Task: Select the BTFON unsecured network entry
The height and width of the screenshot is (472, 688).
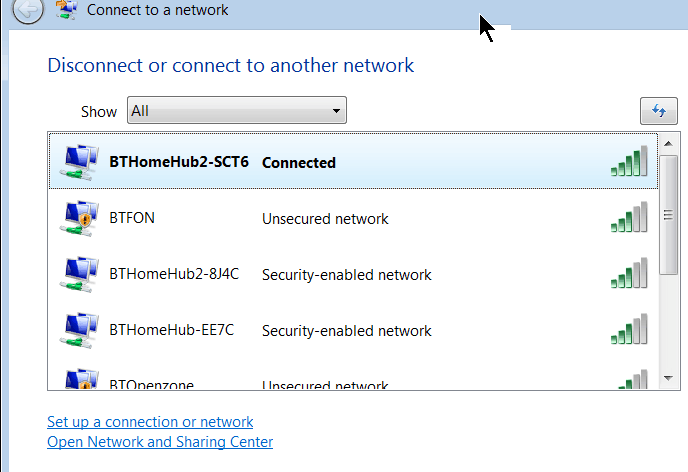Action: (x=353, y=218)
